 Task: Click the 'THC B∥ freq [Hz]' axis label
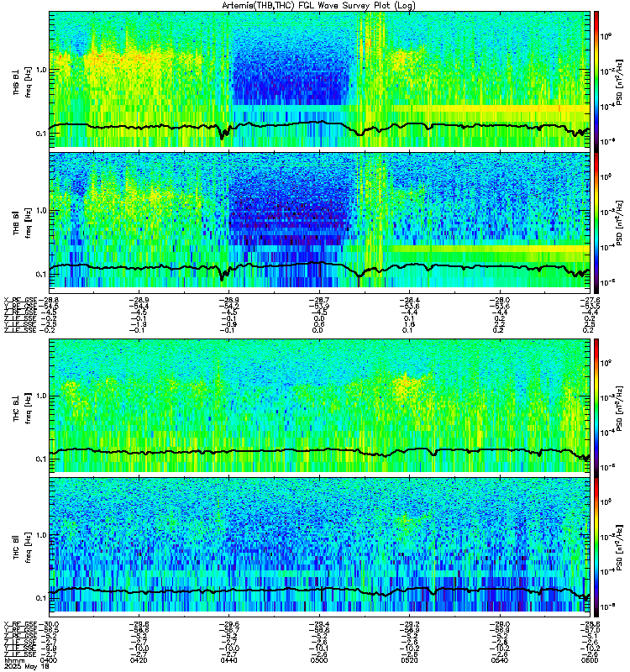click(22, 547)
